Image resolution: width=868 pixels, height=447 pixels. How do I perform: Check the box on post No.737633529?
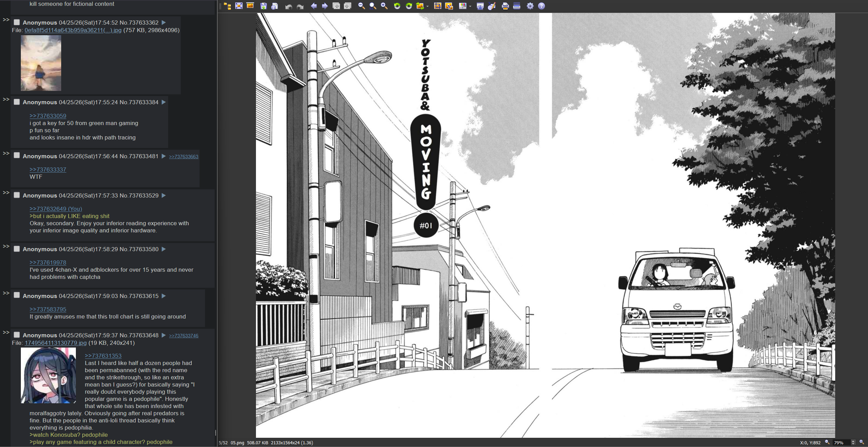point(17,195)
